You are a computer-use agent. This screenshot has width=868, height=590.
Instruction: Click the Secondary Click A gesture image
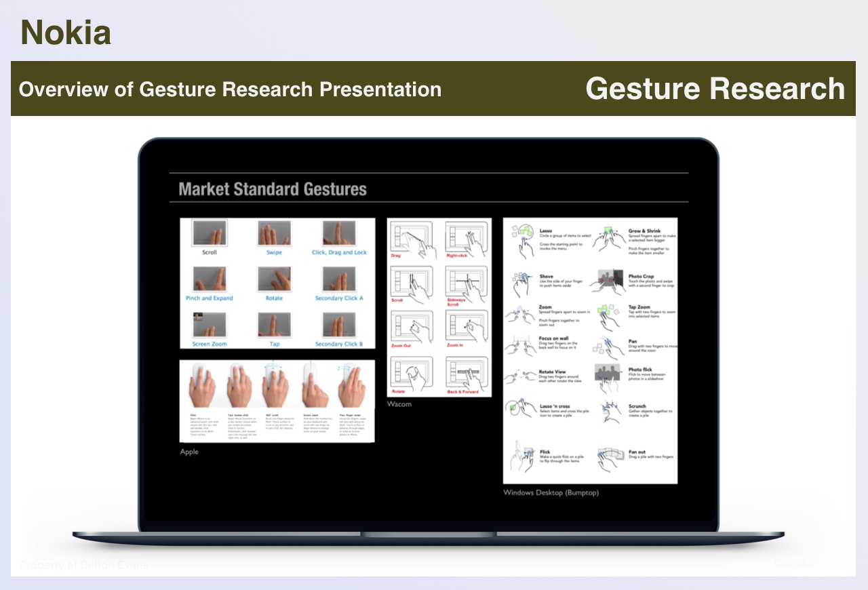coord(338,279)
